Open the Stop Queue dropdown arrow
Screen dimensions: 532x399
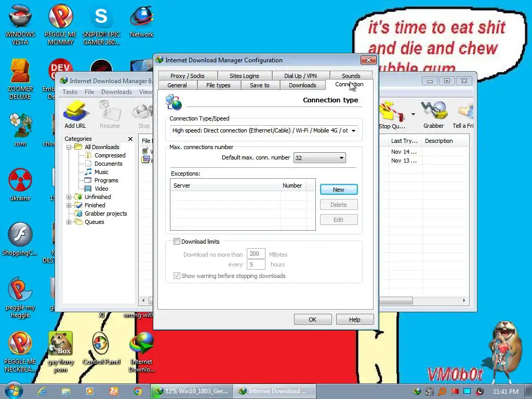(x=413, y=114)
